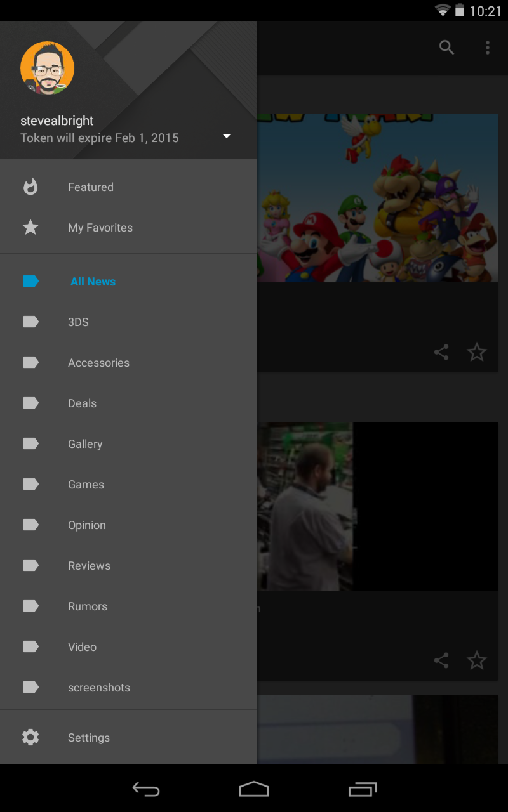Tap the Settings gear icon
The image size is (508, 812).
click(30, 737)
